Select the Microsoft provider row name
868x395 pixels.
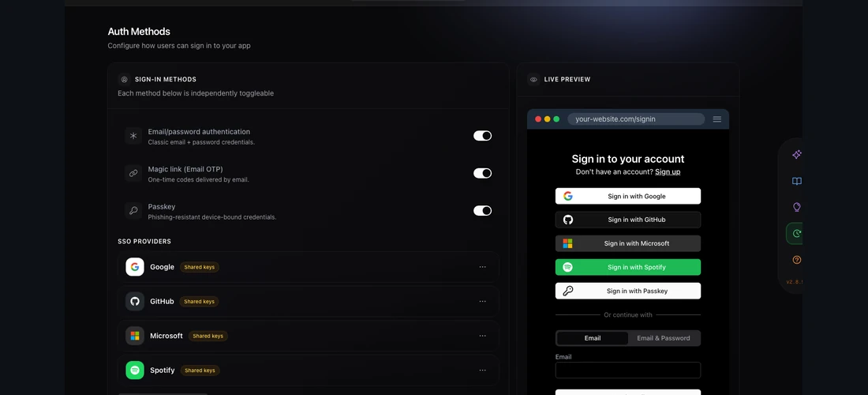[x=166, y=336]
